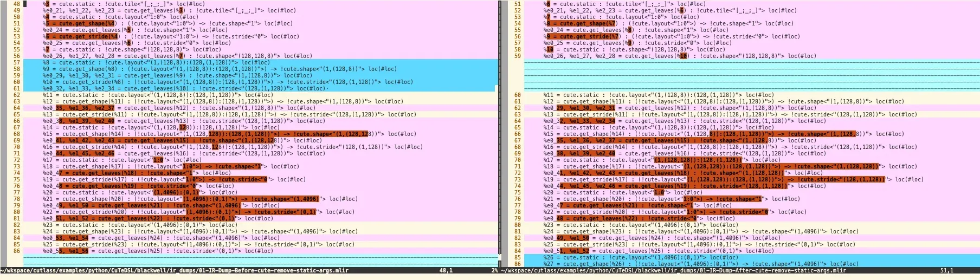Click cursor position '51,1' in right status line
This screenshot has width=980, height=280.
point(946,270)
